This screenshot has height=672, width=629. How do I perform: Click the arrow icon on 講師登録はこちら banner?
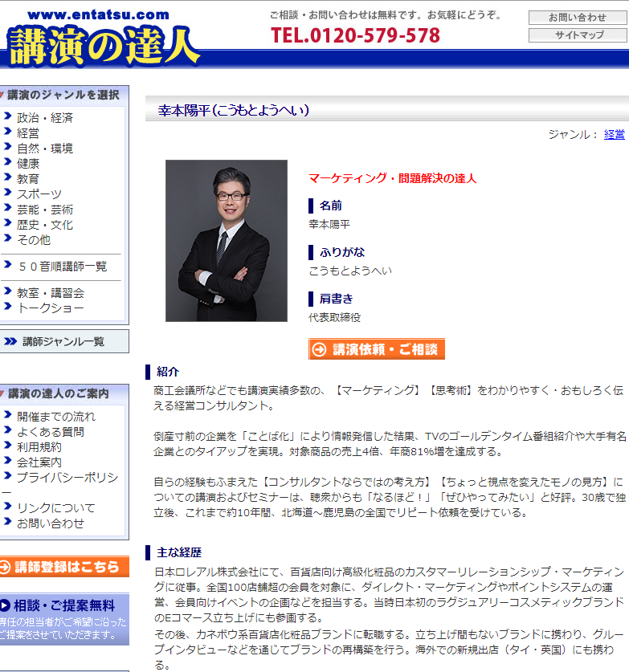6,567
